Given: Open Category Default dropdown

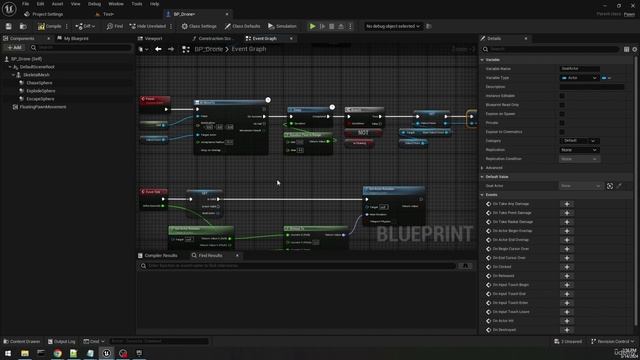Looking at the screenshot, I should tap(579, 141).
